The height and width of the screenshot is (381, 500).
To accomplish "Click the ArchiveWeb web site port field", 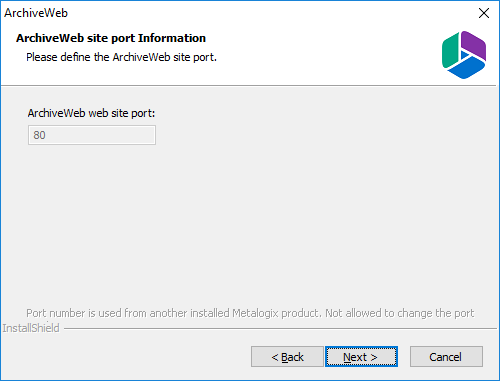I will coord(92,135).
